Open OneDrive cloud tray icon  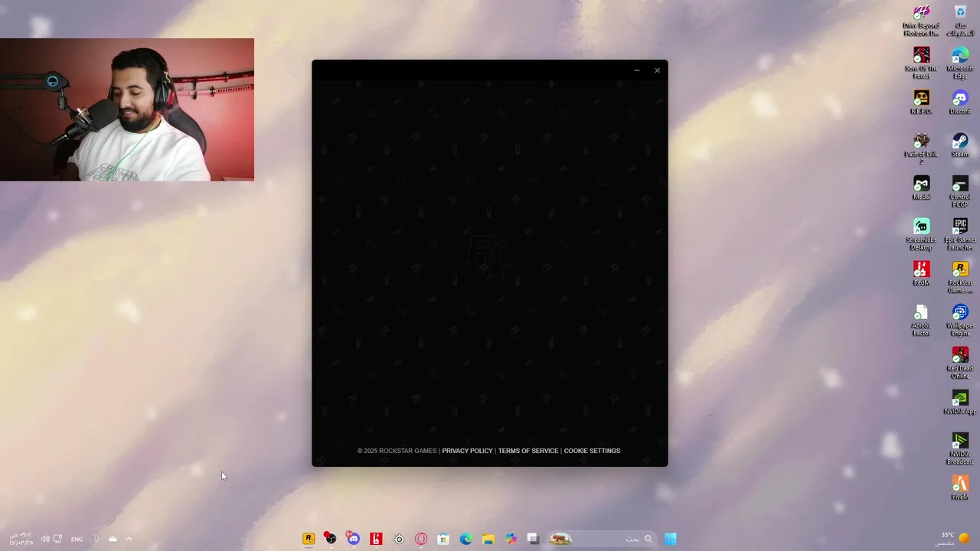[x=113, y=539]
